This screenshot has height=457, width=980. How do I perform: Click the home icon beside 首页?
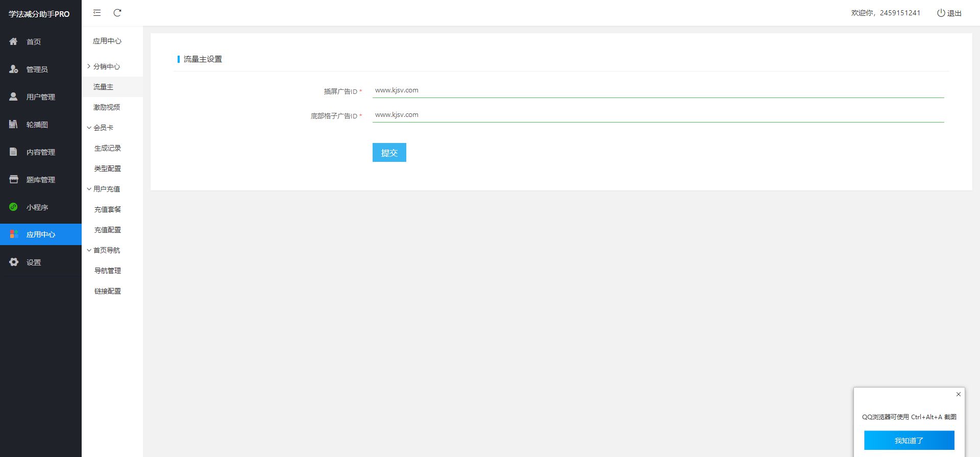coord(13,41)
